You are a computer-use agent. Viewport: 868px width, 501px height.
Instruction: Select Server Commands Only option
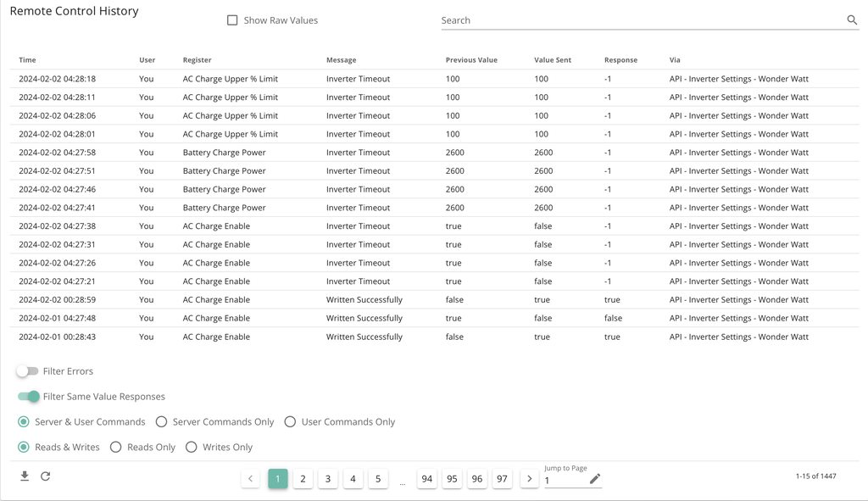pyautogui.click(x=161, y=422)
